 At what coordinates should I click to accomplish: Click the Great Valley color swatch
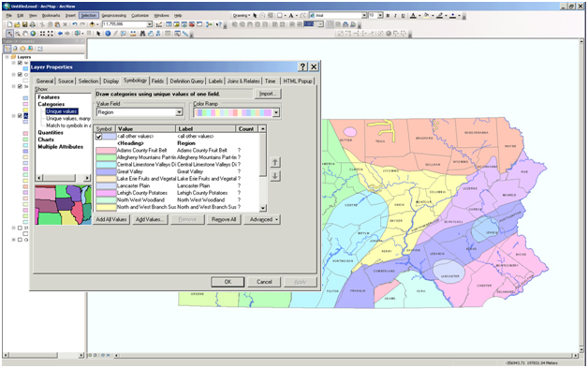106,171
